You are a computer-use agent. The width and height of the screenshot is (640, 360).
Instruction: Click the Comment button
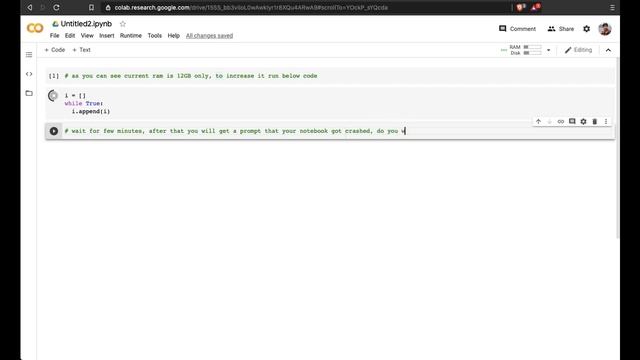[x=517, y=29]
